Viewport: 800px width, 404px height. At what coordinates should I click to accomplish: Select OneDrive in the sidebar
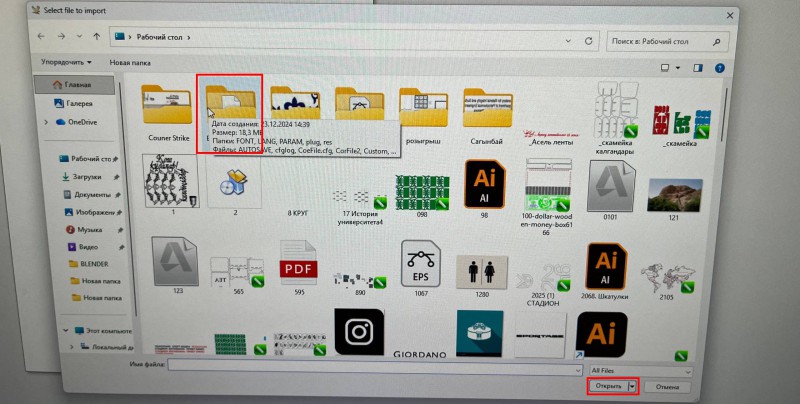tap(77, 122)
